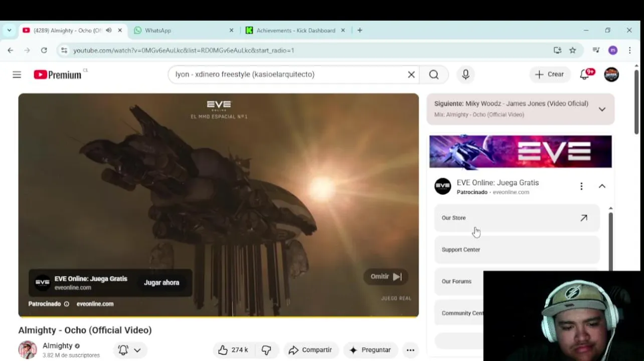Open the Almighty channel avatar
Viewport: 644px width, 361px height.
[28, 350]
